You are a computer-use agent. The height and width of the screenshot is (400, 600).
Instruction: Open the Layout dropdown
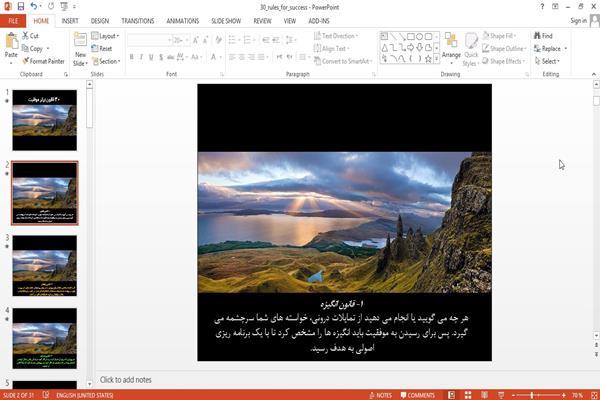105,36
